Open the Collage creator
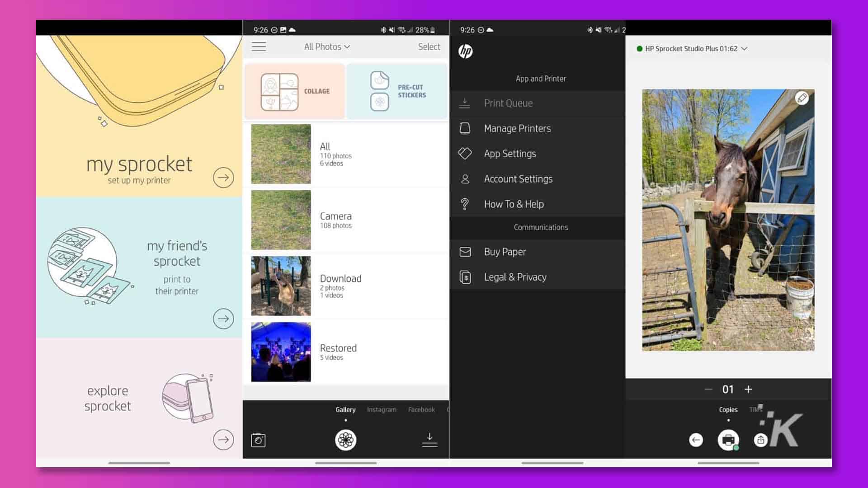The height and width of the screenshot is (488, 868). [x=294, y=90]
